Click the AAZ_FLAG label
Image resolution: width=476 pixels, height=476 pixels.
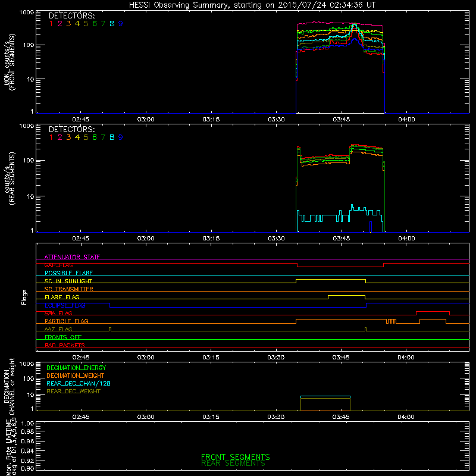(58, 330)
